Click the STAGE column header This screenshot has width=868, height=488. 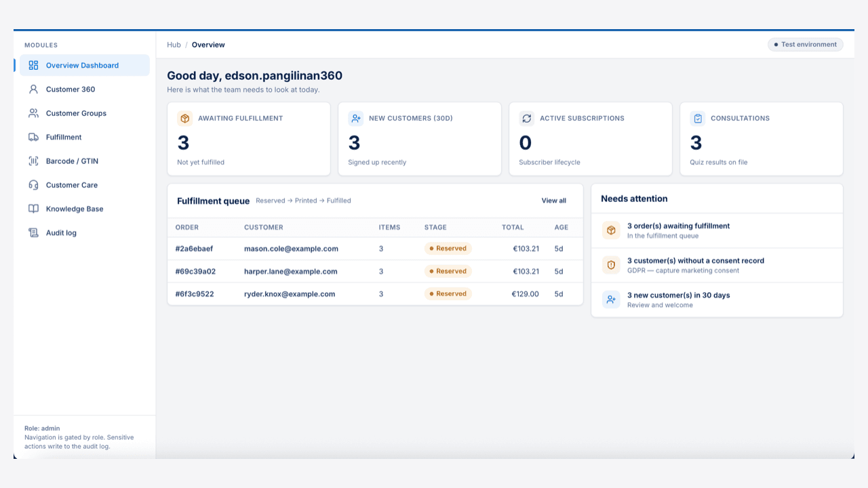[435, 228]
